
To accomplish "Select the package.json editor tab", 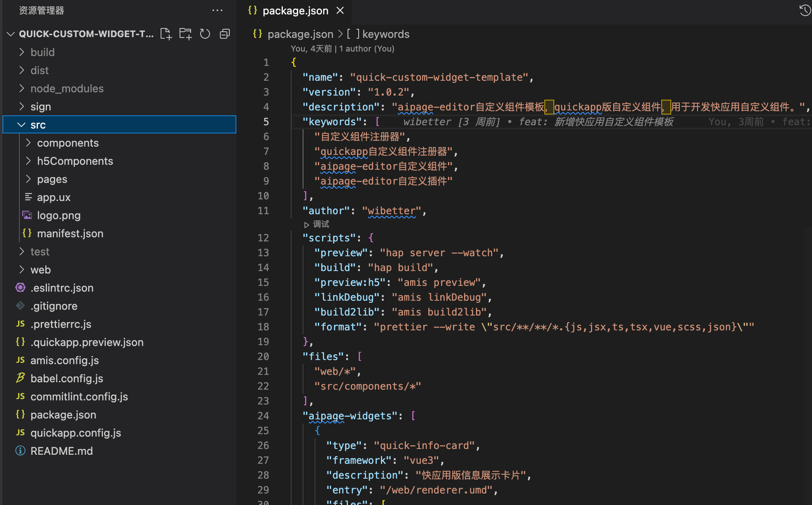I will tap(295, 11).
